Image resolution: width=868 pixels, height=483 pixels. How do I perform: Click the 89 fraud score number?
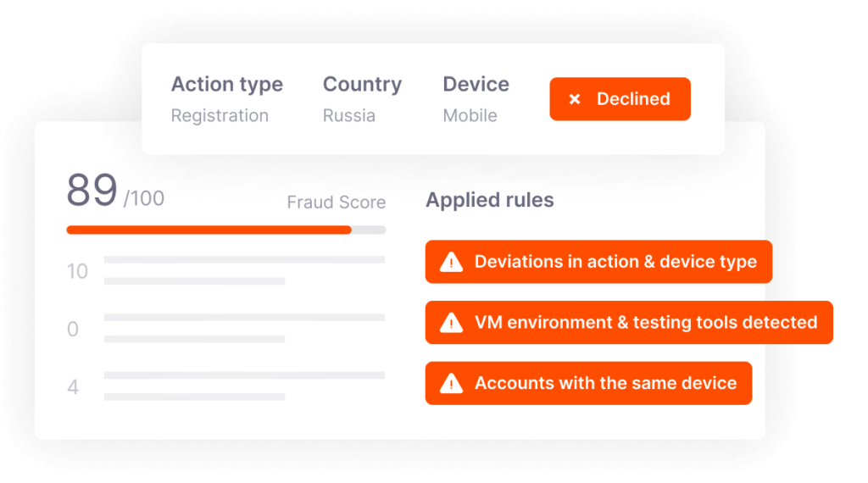coord(92,191)
